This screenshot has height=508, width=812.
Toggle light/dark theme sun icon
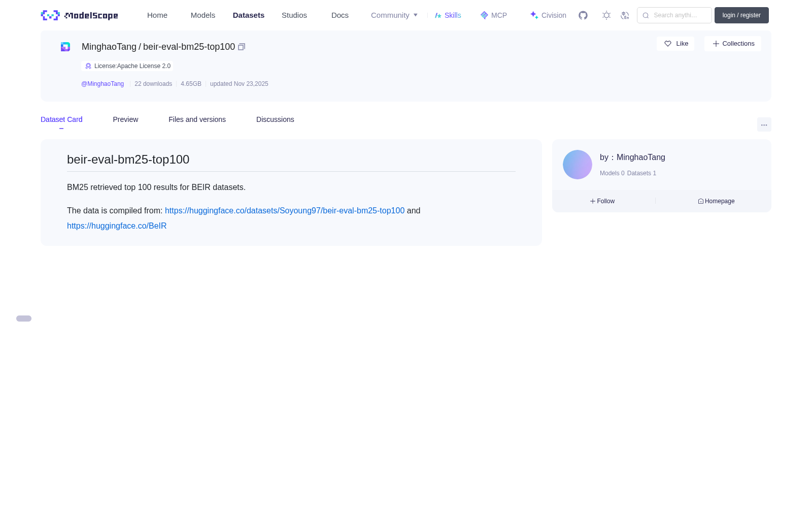click(x=606, y=15)
